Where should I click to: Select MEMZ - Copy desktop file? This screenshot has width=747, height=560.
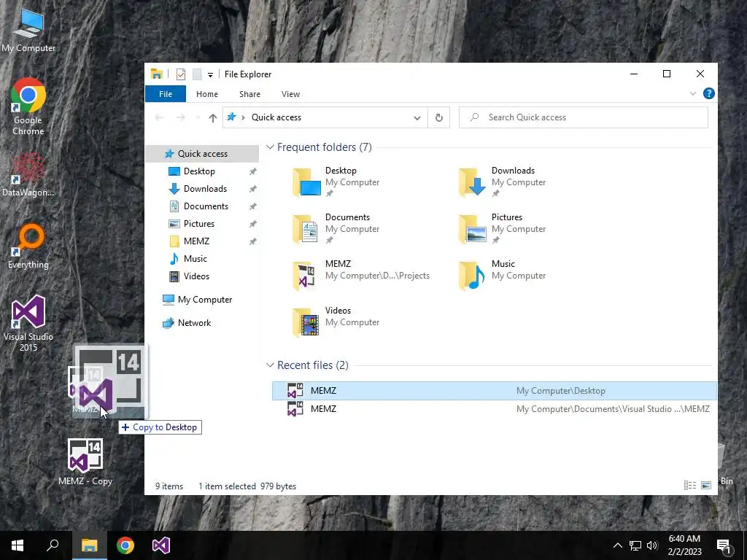[x=85, y=462]
